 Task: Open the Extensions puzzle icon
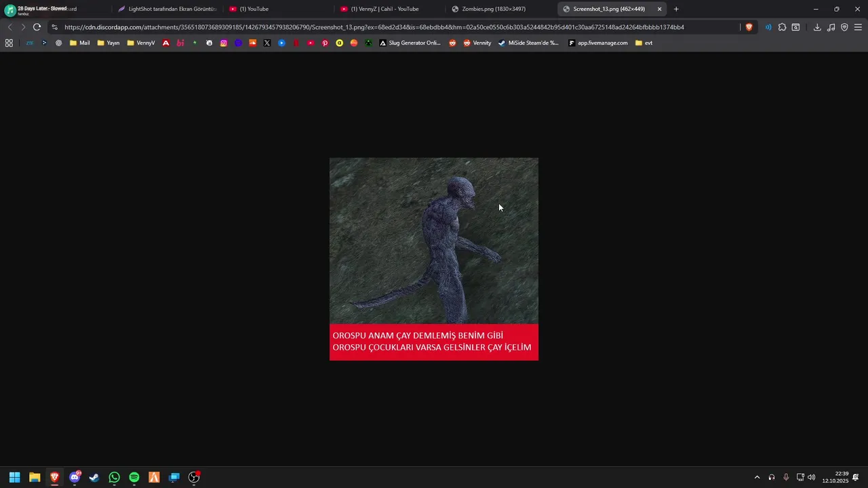pos(782,27)
